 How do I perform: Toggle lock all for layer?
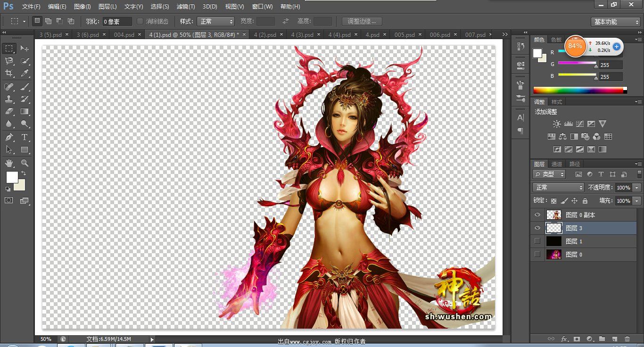585,201
